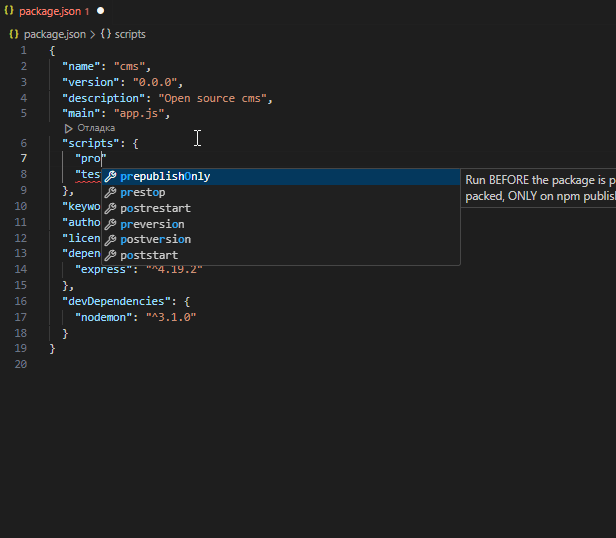
Task: Click line number 1 in gutter
Action: 24,50
